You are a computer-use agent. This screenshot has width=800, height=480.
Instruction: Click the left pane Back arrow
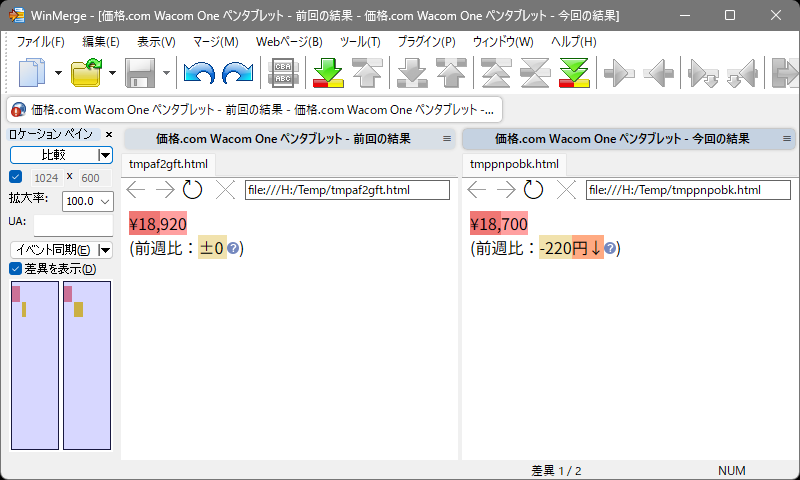click(135, 190)
